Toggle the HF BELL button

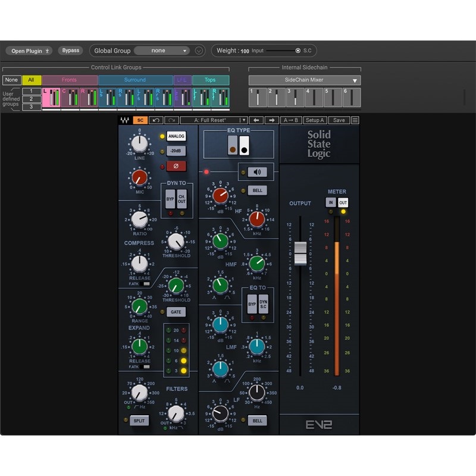click(x=257, y=190)
